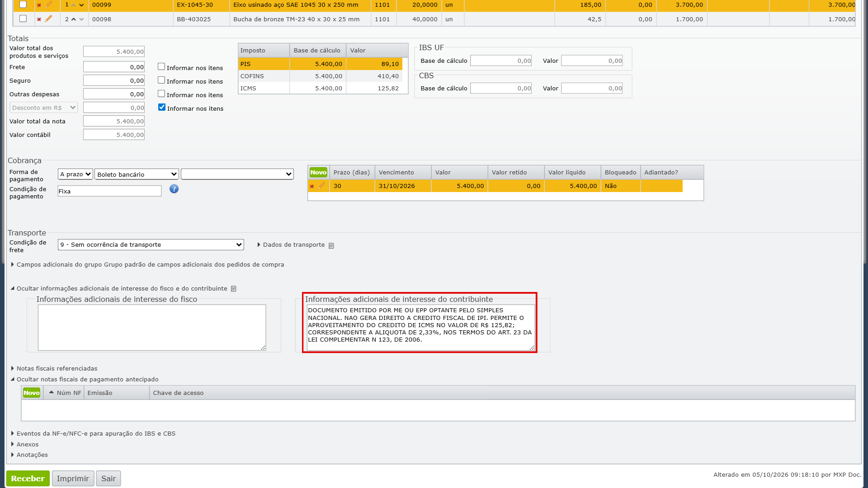Screen dimensions: 868x488
Task: Edit item 00098 using pencil icon
Action: [48, 19]
